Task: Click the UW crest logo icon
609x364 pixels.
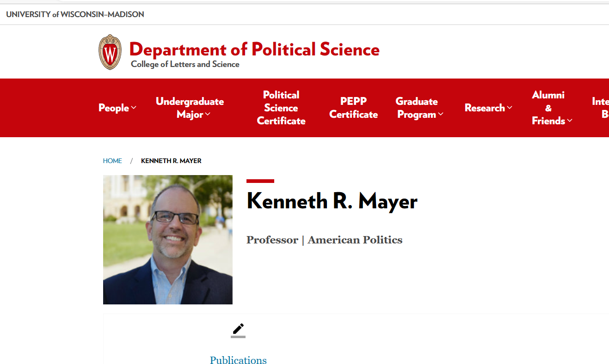Action: 110,52
